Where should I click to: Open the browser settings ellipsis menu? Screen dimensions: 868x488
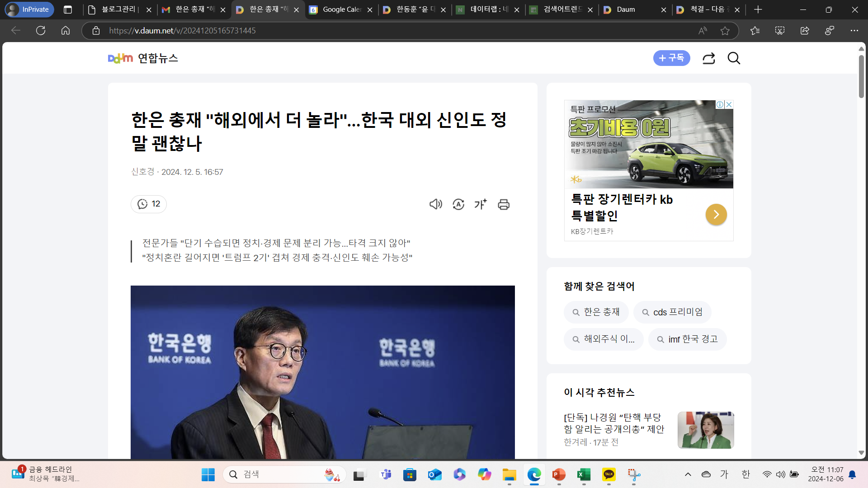tap(854, 30)
